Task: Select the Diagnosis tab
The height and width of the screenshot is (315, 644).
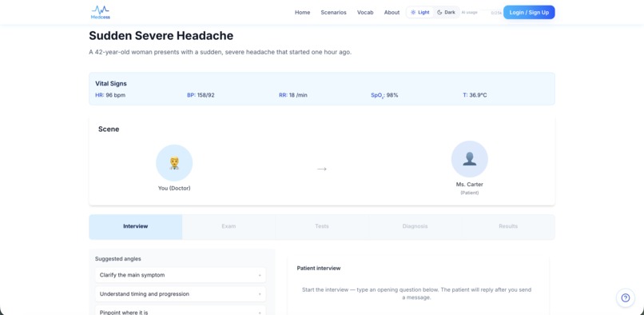Action: (x=415, y=226)
